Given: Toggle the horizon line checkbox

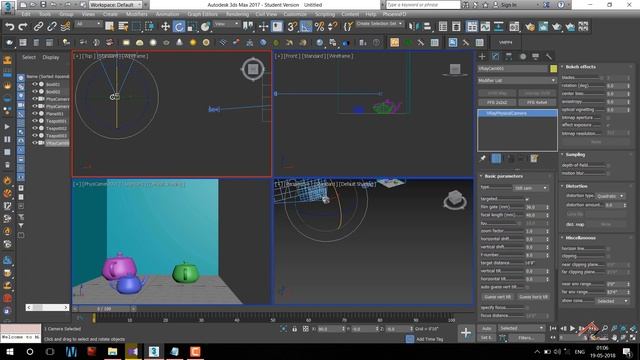Looking at the screenshot, I should (x=608, y=249).
